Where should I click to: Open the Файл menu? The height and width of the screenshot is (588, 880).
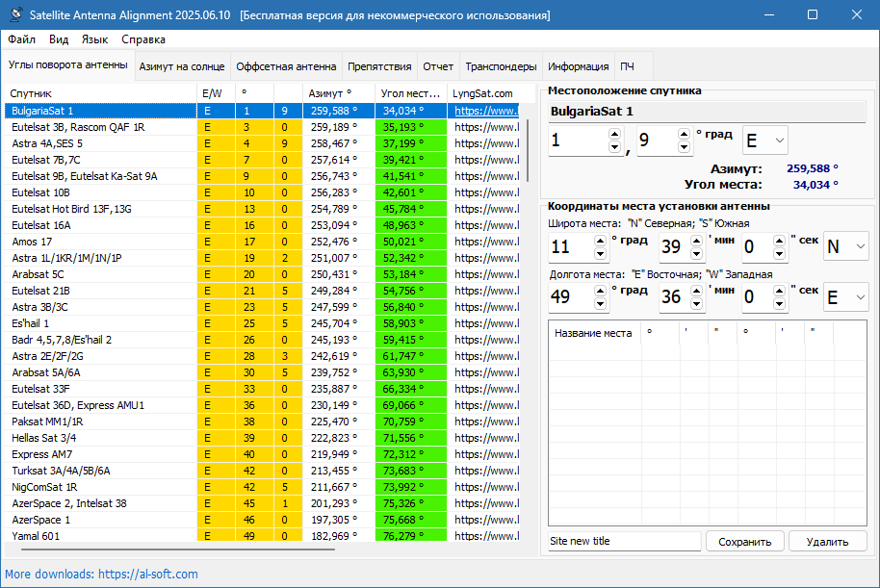pos(22,39)
